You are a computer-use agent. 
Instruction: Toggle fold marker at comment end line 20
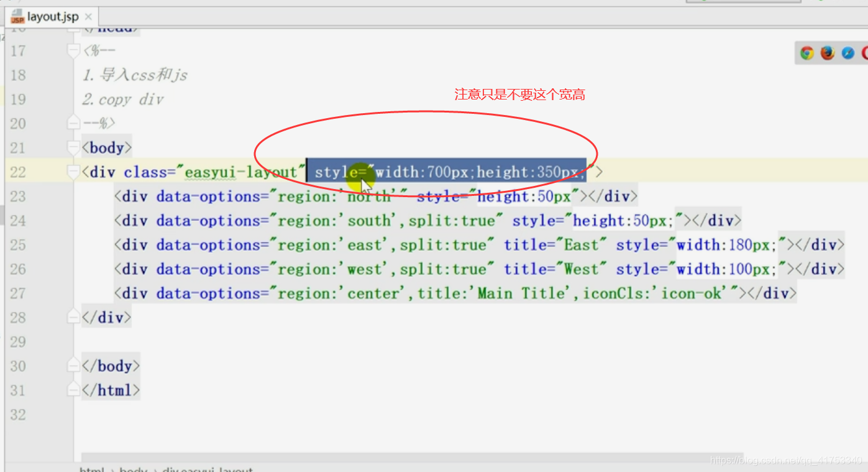tap(74, 123)
